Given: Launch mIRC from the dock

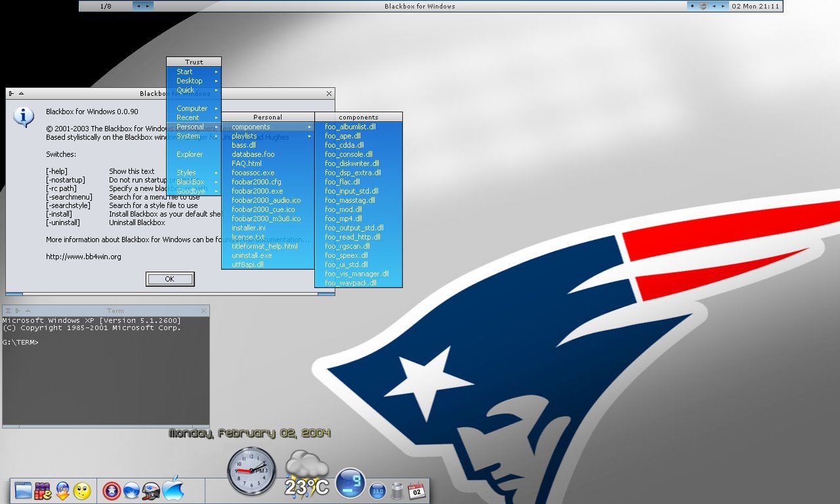Looking at the screenshot, I should pyautogui.click(x=43, y=491).
